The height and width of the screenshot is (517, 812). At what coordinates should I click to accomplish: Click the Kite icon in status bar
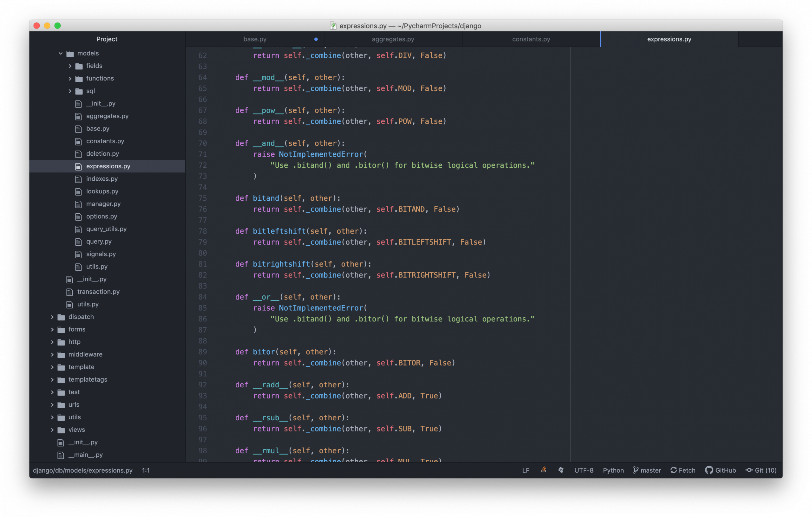coord(561,470)
